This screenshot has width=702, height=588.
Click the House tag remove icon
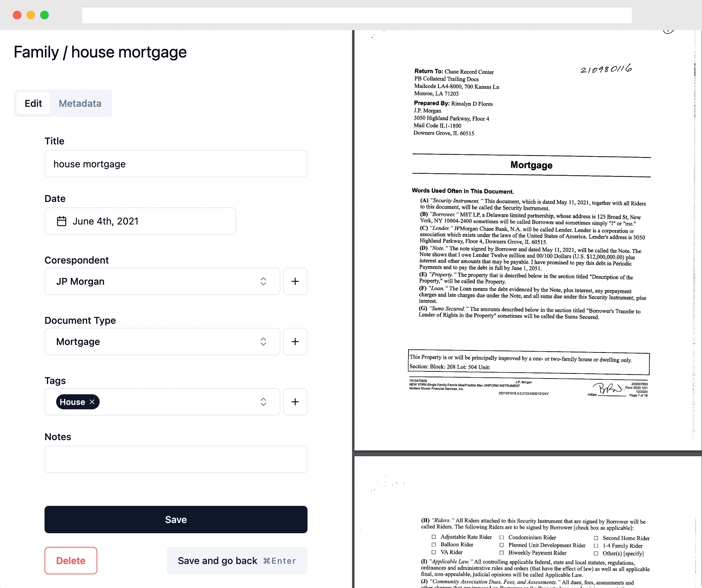(x=92, y=402)
